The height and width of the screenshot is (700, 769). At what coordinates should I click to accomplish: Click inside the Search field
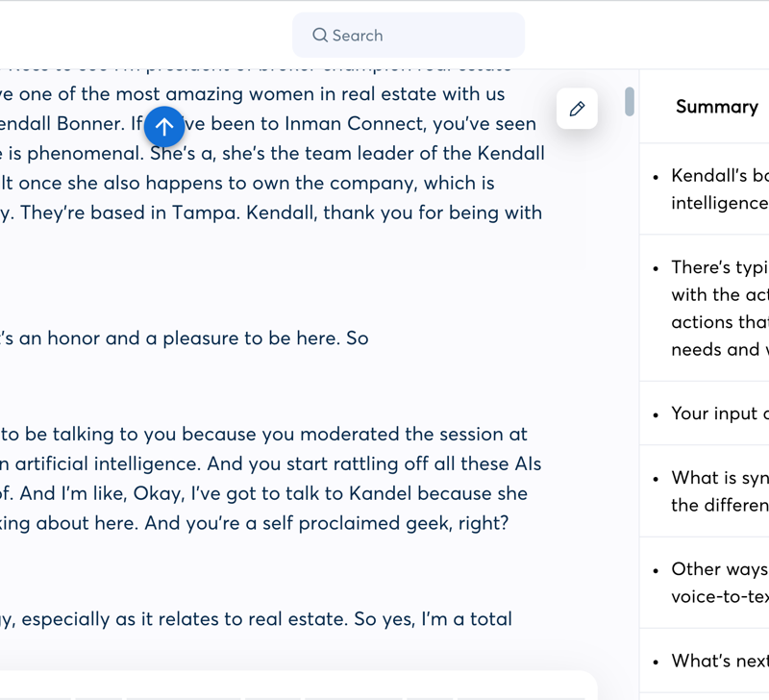tap(423, 36)
